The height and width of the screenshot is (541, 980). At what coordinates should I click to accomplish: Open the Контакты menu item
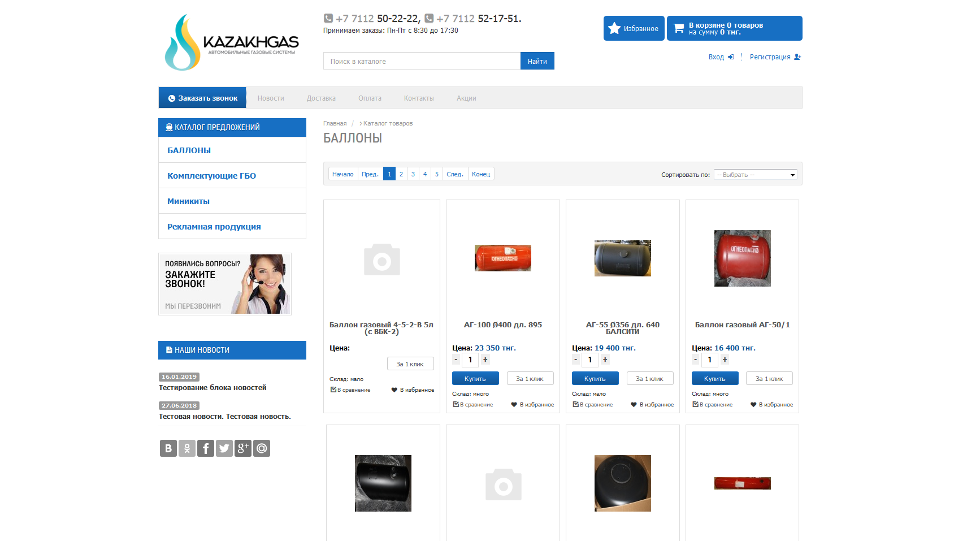419,98
